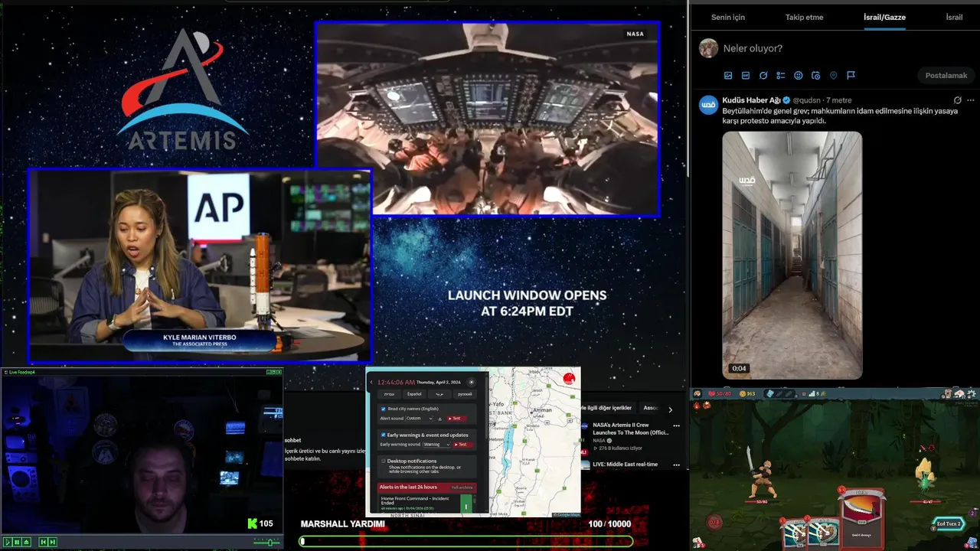Switch alert language to Español

(414, 394)
